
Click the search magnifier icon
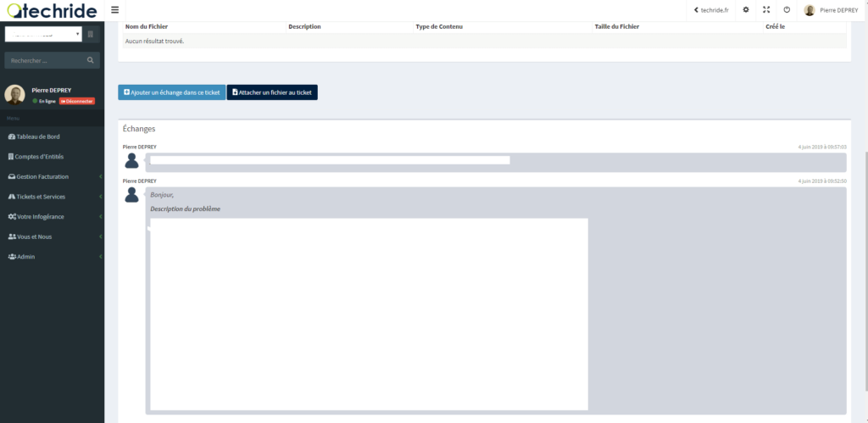coord(91,61)
